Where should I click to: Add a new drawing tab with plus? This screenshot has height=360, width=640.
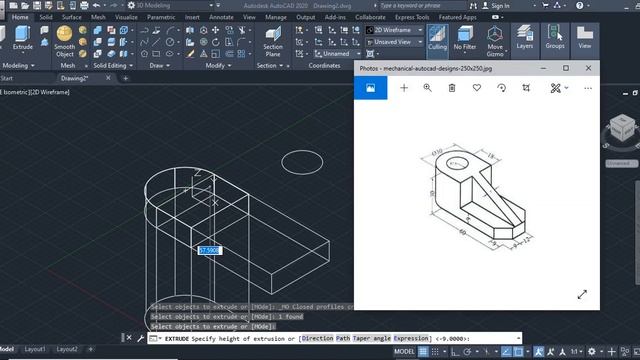(x=125, y=78)
